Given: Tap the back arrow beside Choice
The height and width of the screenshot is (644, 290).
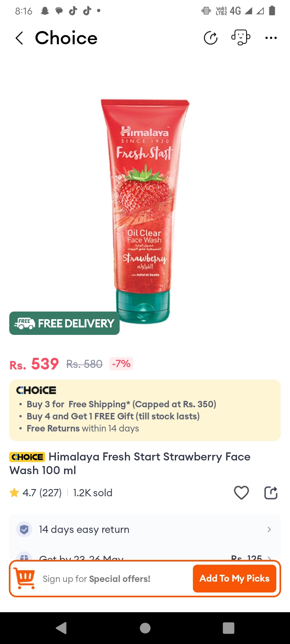Looking at the screenshot, I should [x=19, y=38].
